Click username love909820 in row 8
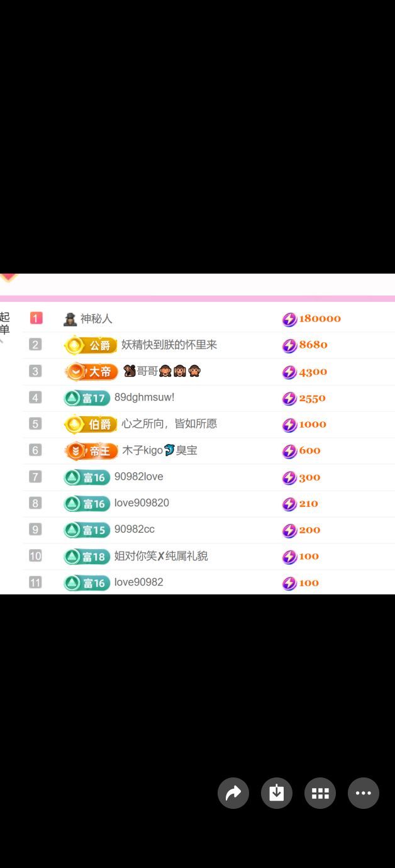The width and height of the screenshot is (395, 868). 142,504
